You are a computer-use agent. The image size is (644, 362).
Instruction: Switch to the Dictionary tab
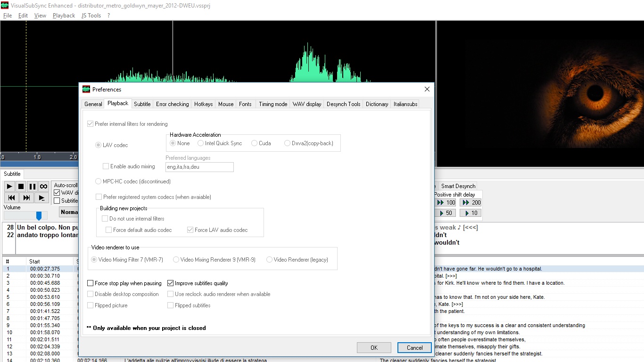377,104
